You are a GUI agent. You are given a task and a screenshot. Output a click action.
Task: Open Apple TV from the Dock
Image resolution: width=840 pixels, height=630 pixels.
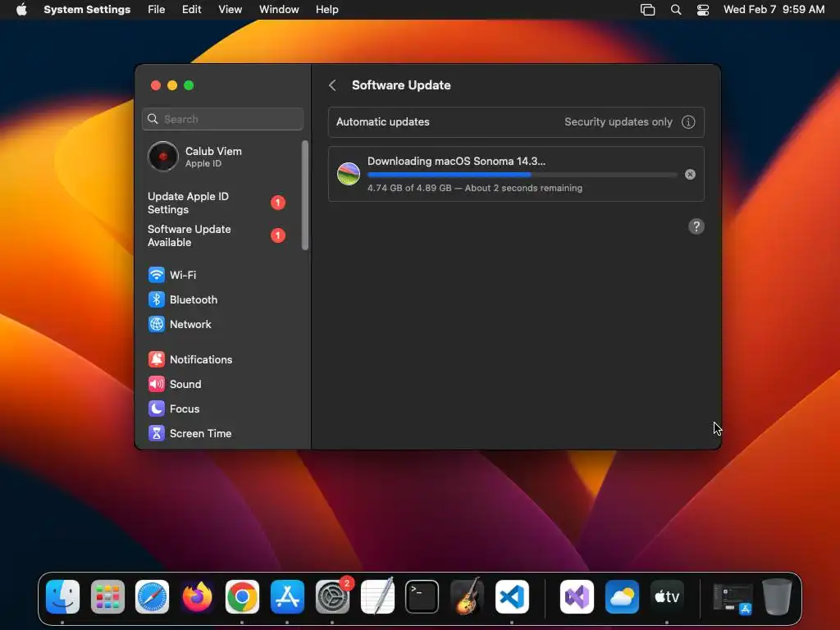pyautogui.click(x=666, y=596)
